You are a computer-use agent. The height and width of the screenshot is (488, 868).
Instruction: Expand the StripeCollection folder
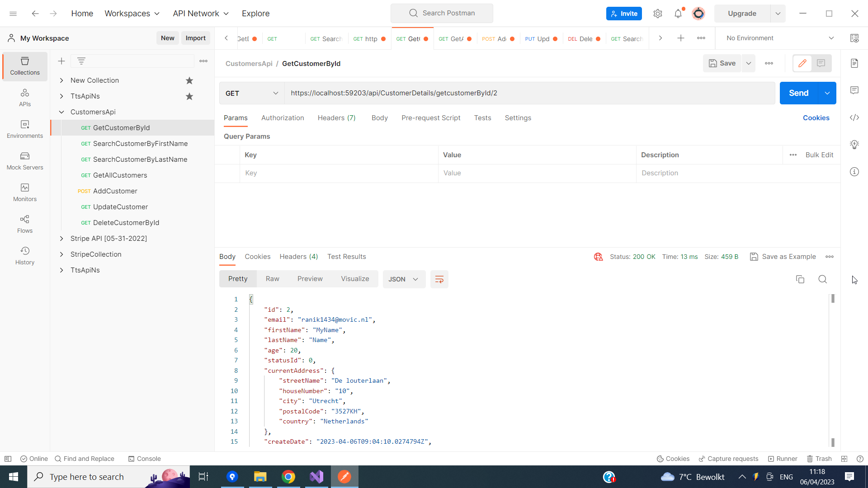pyautogui.click(x=61, y=254)
